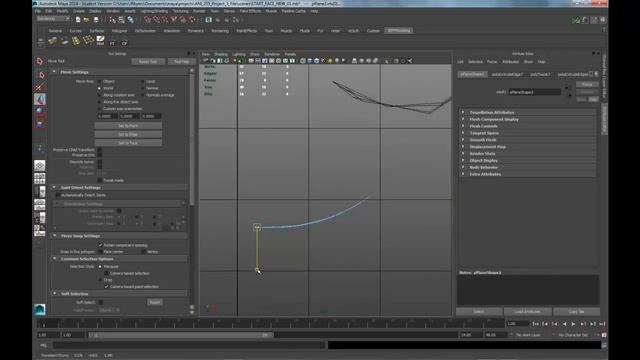The height and width of the screenshot is (360, 640).
Task: Select the Along rotation axis radio button
Action: pyautogui.click(x=100, y=95)
